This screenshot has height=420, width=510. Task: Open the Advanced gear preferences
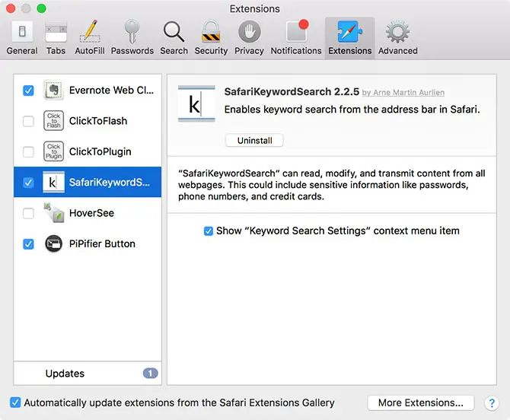click(398, 38)
